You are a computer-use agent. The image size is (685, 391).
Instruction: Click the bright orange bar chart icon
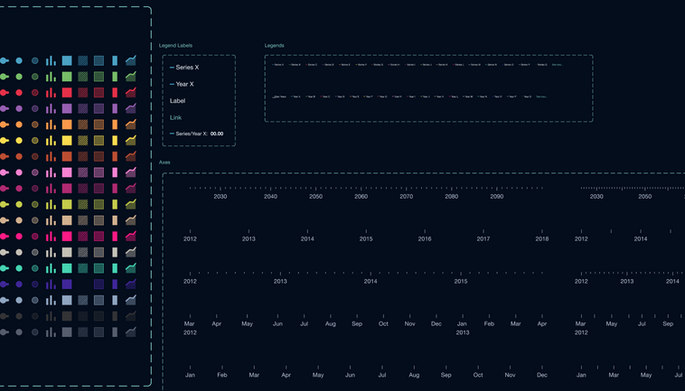(x=51, y=125)
